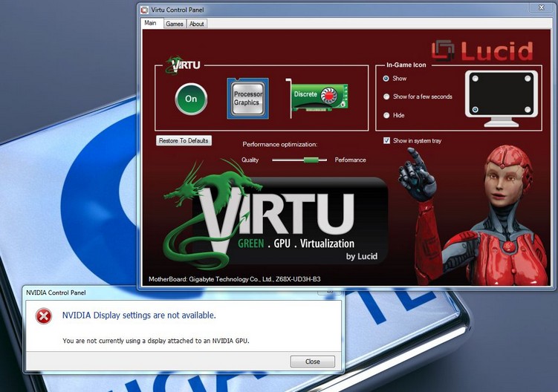Select top-right corner on monitor preview

[x=528, y=78]
